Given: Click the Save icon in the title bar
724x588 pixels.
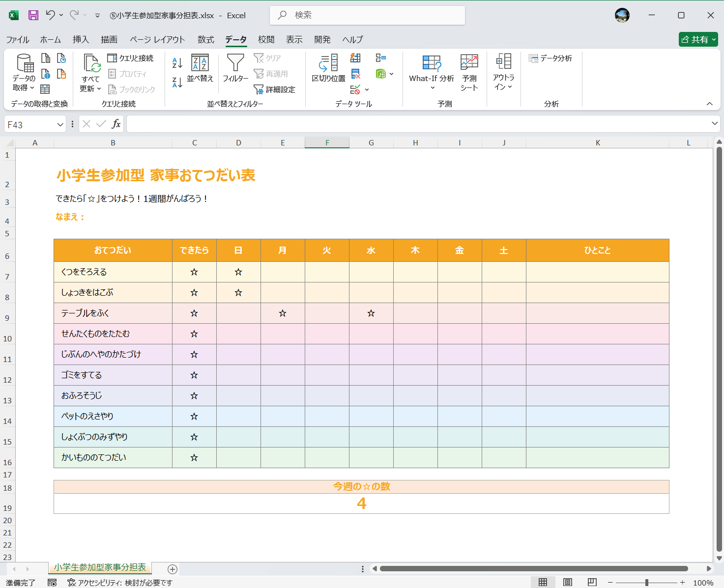Looking at the screenshot, I should click(x=33, y=15).
